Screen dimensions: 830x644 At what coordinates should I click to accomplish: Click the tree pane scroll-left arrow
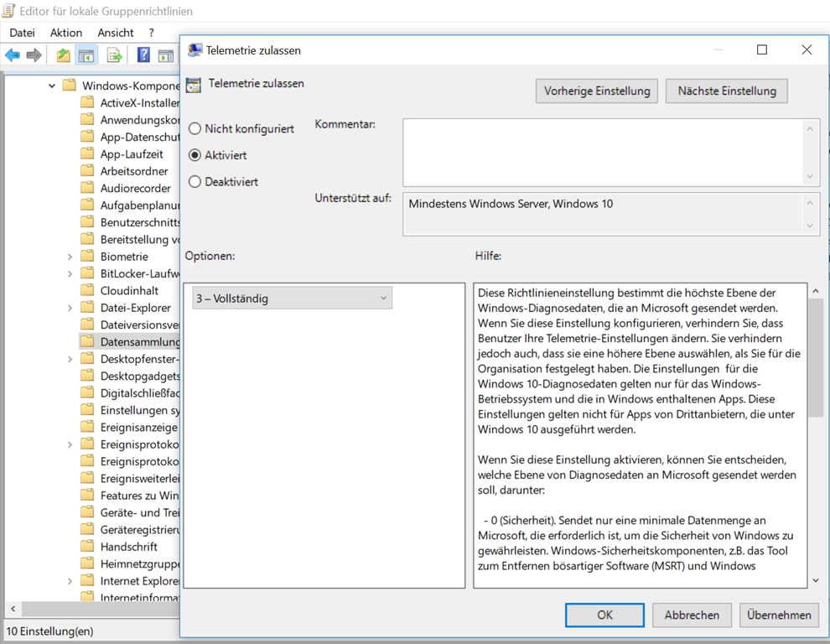13,609
